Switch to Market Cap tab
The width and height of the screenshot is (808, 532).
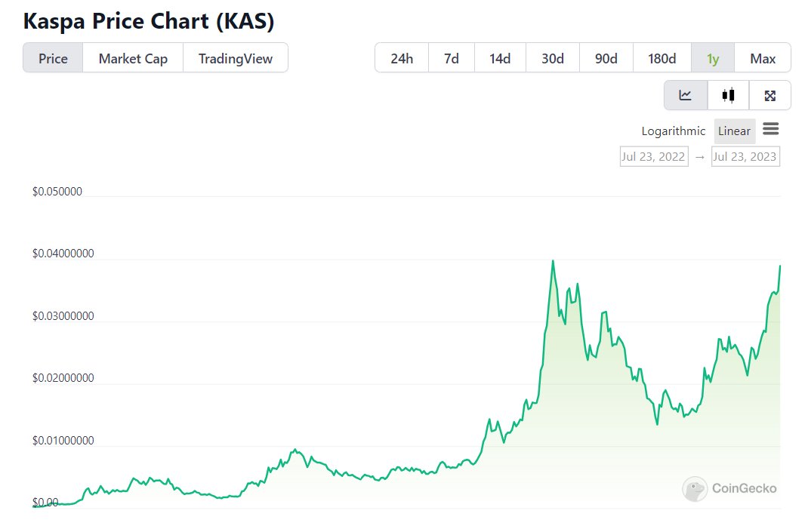coord(133,58)
